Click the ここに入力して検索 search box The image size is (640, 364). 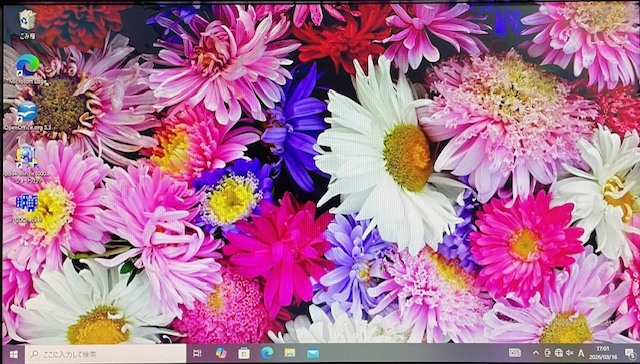105,354
